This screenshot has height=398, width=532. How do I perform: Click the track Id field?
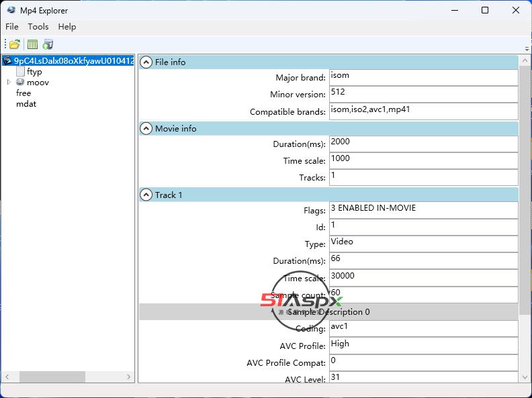coord(423,227)
